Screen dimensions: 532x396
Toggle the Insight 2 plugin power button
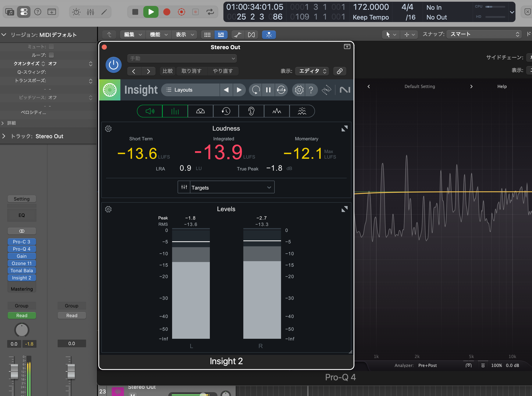coord(114,65)
